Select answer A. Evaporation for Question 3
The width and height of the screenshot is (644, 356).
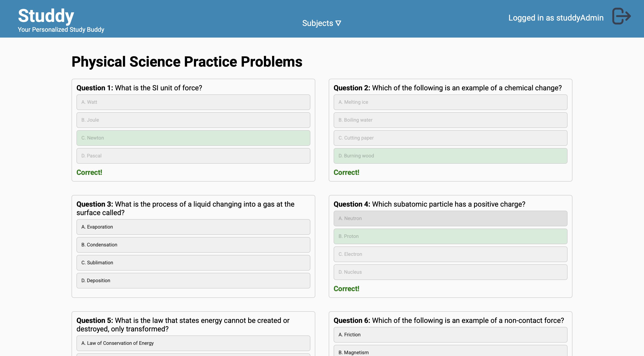point(193,227)
